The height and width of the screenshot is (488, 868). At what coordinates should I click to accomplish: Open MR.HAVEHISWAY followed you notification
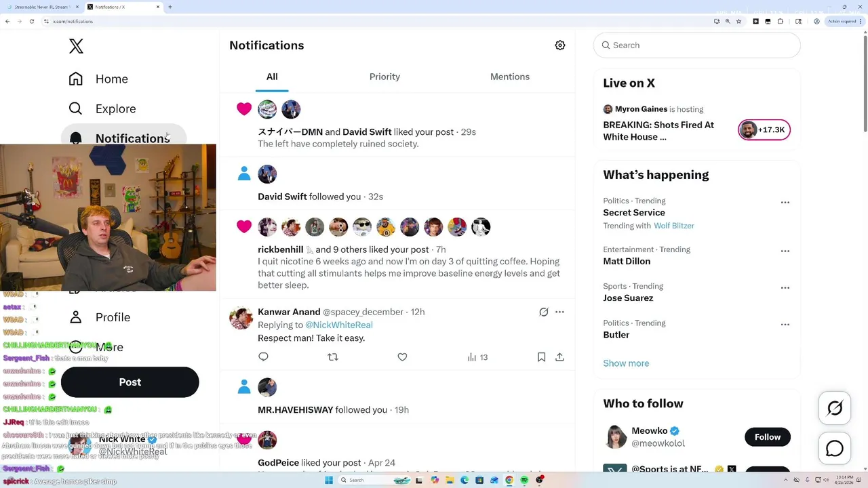tap(397, 397)
